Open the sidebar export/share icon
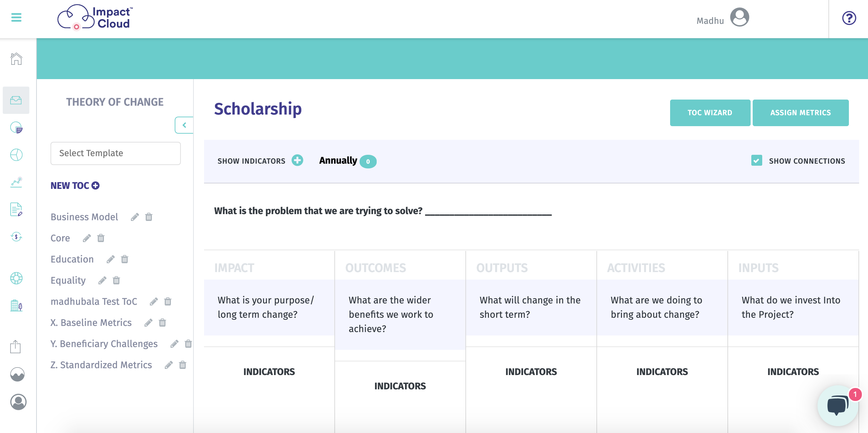The image size is (868, 433). pyautogui.click(x=15, y=347)
